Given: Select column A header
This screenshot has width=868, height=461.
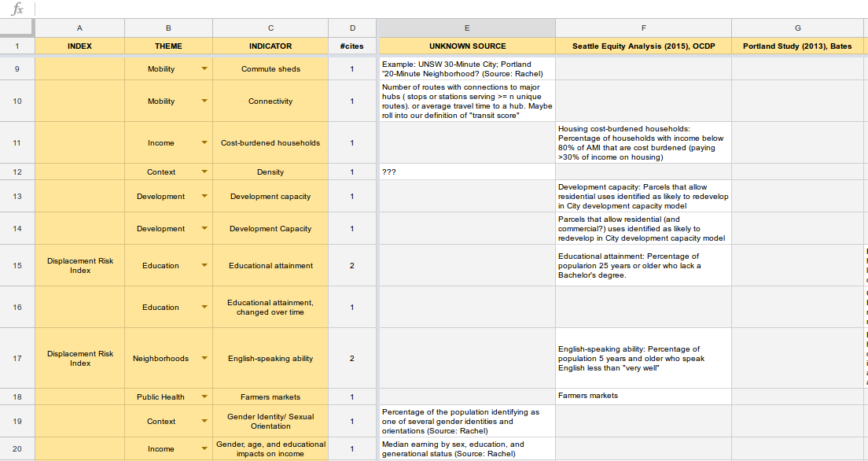Looking at the screenshot, I should click(x=79, y=28).
